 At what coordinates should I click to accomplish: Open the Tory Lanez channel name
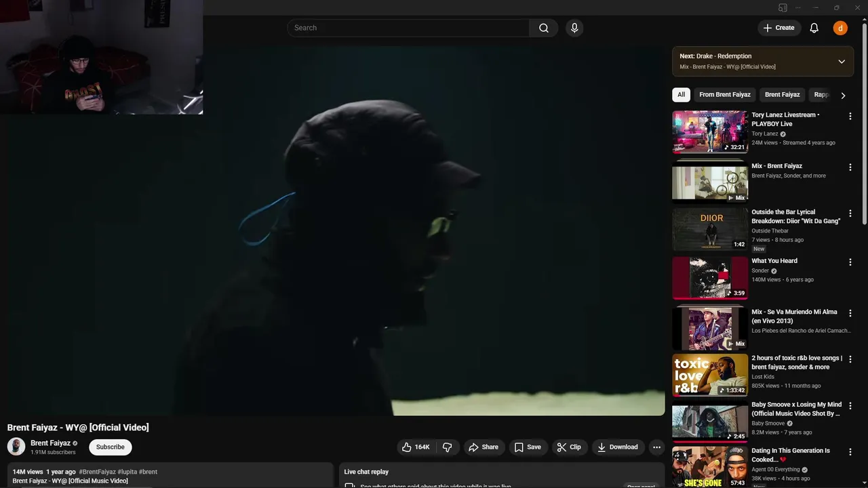(x=765, y=134)
